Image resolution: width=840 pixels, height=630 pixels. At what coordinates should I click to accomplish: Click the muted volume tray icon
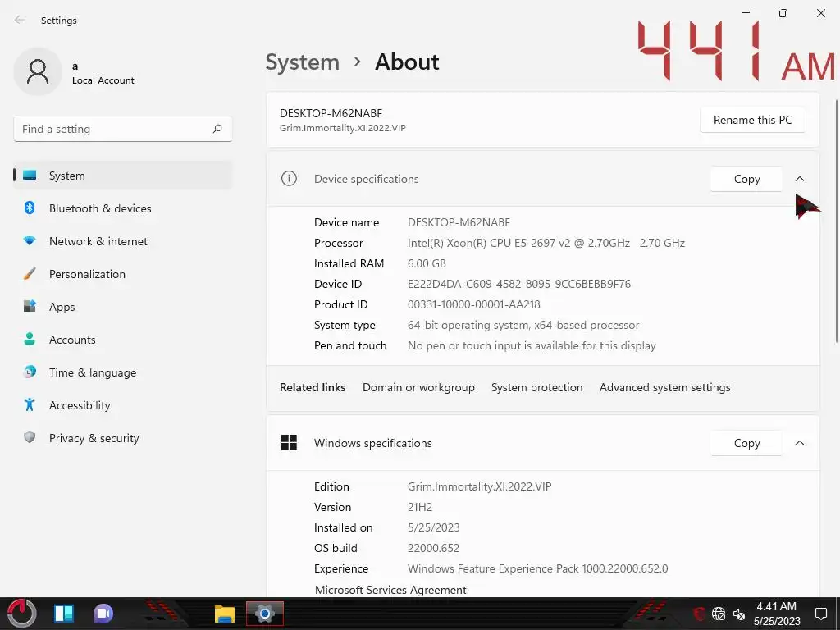coord(739,614)
